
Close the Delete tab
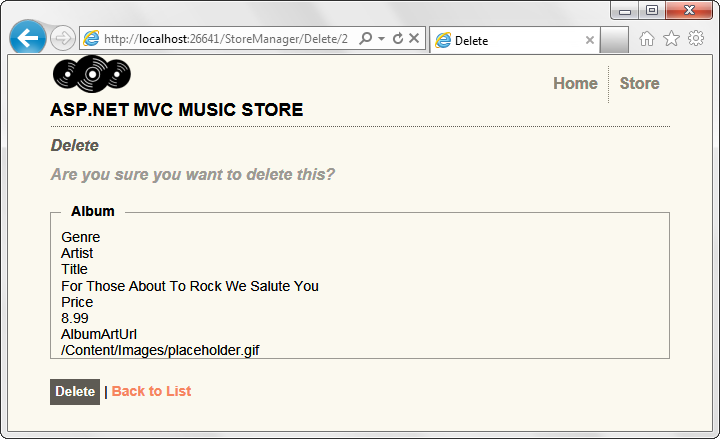tap(590, 40)
